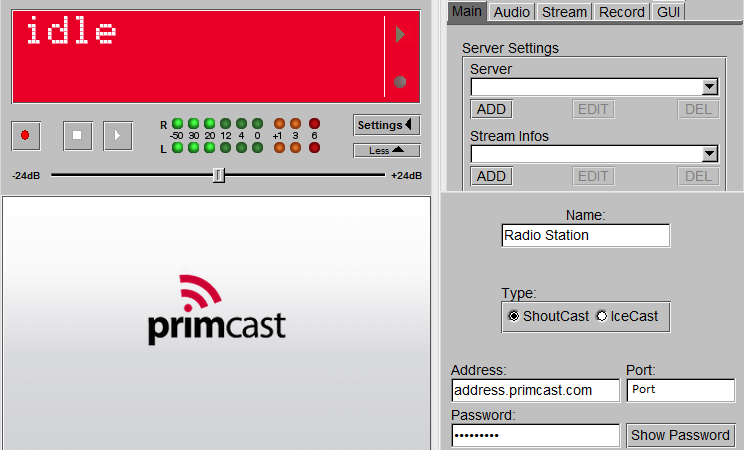
Task: Open the Server dropdown list
Action: click(x=709, y=87)
